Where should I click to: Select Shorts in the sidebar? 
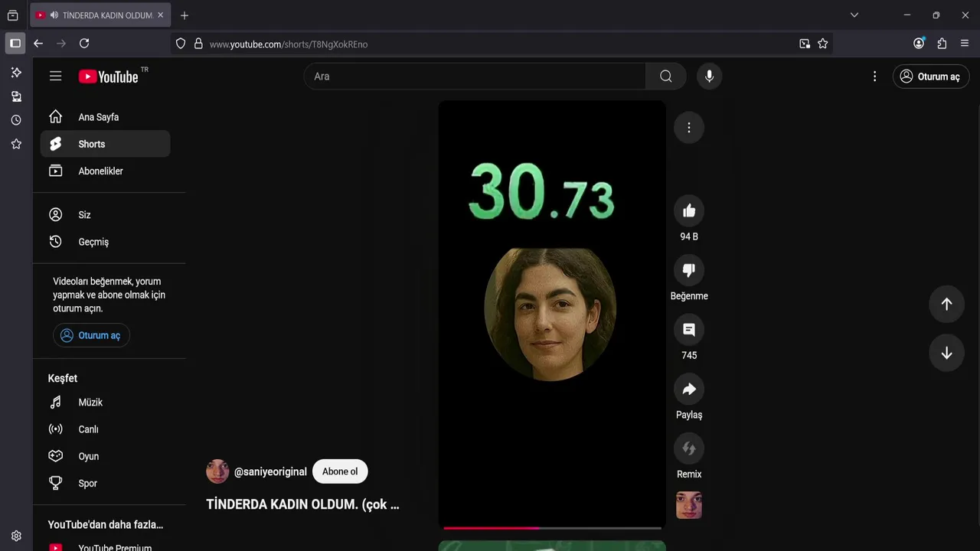(x=105, y=144)
